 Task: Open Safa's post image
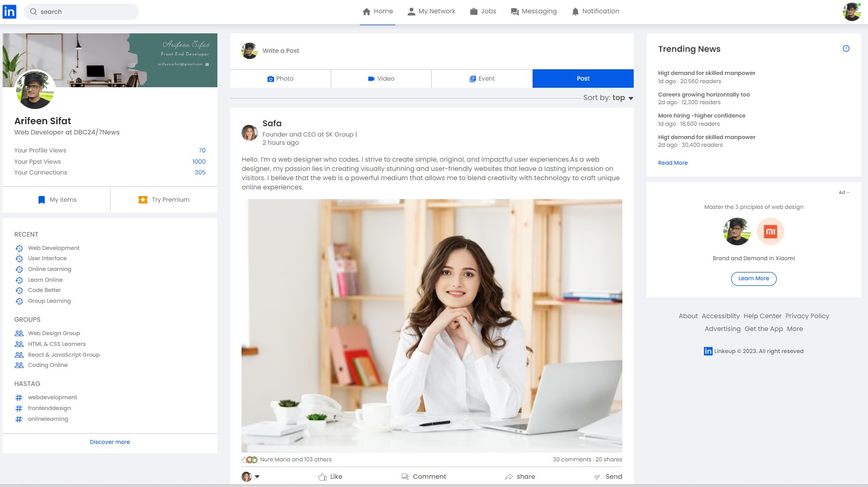(x=432, y=325)
